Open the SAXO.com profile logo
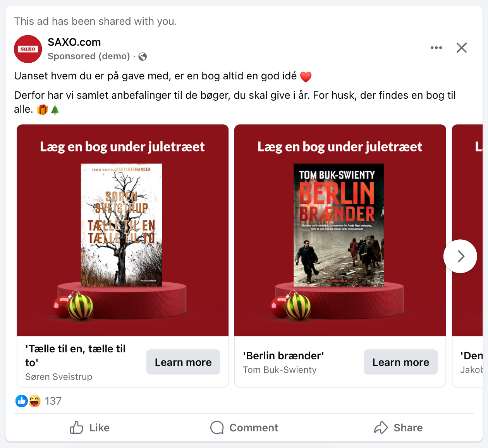Screen dimensions: 488x448 tap(28, 49)
